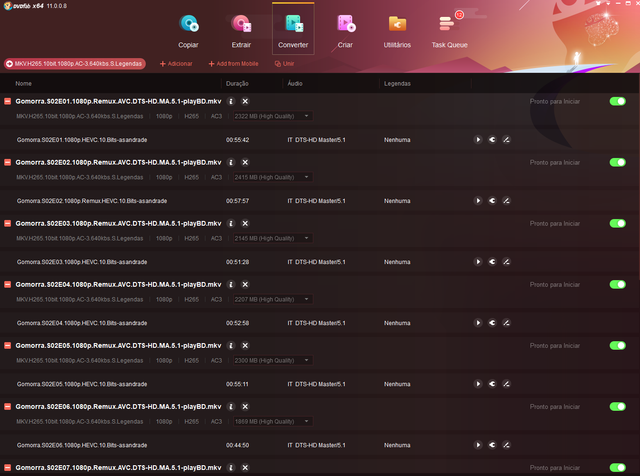Collapse the Gomorra.S02E01 entry with red minus
This screenshot has height=476, width=640.
pyautogui.click(x=7, y=101)
